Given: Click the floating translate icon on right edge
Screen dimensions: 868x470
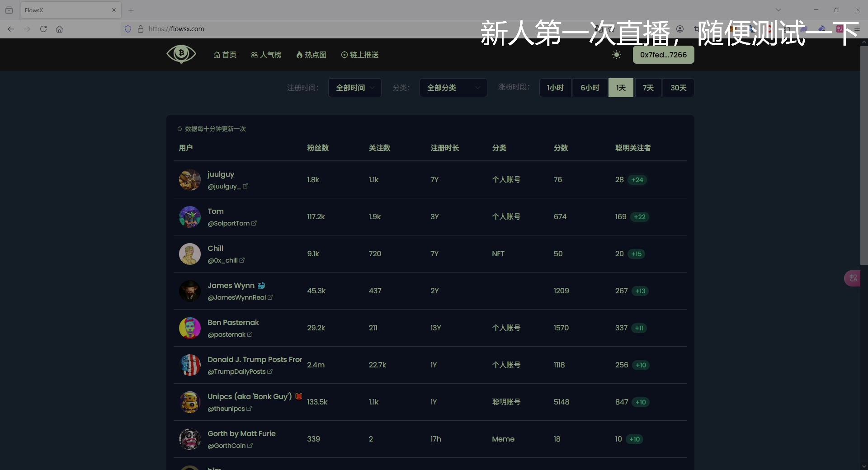Looking at the screenshot, I should (x=853, y=278).
